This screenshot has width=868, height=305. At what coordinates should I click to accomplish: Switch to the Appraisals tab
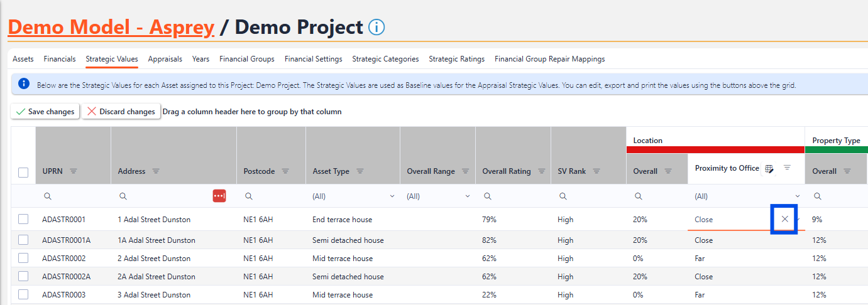point(165,59)
